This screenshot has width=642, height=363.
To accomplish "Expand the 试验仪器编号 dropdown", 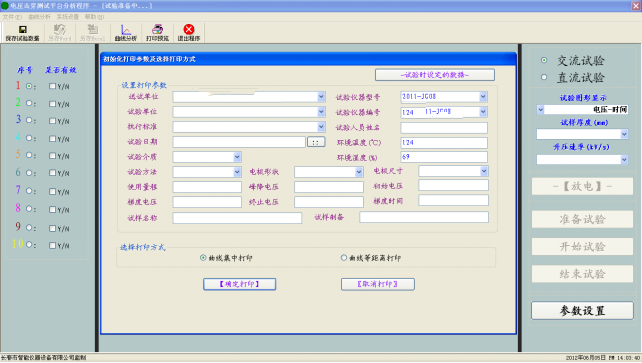I will click(483, 111).
